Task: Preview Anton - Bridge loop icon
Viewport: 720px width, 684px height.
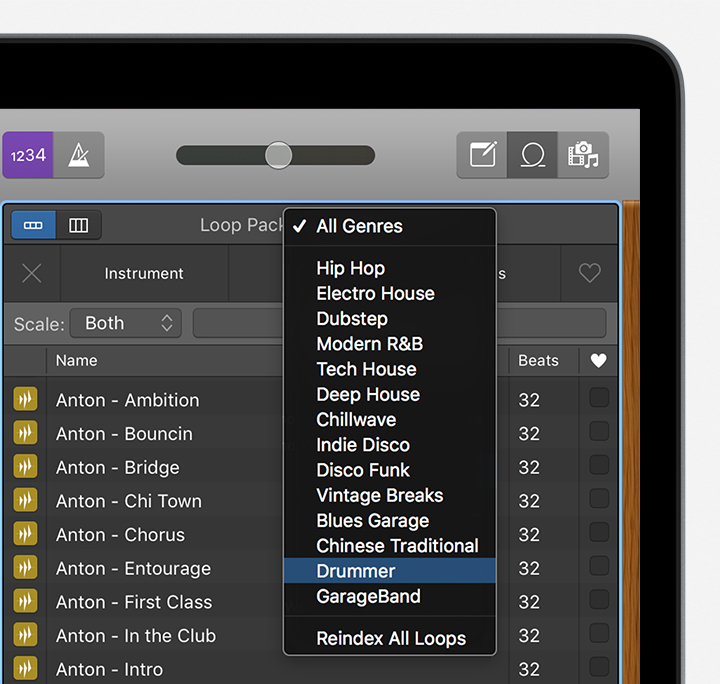Action: pos(25,466)
